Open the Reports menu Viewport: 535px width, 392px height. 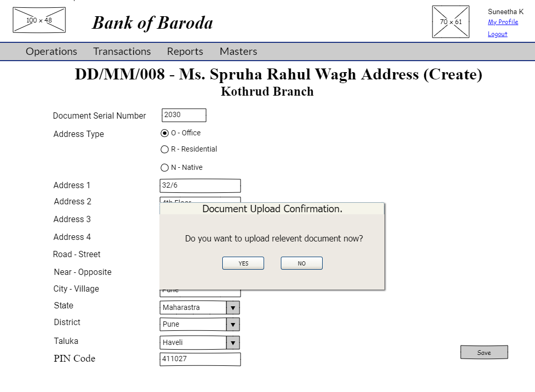pos(185,51)
